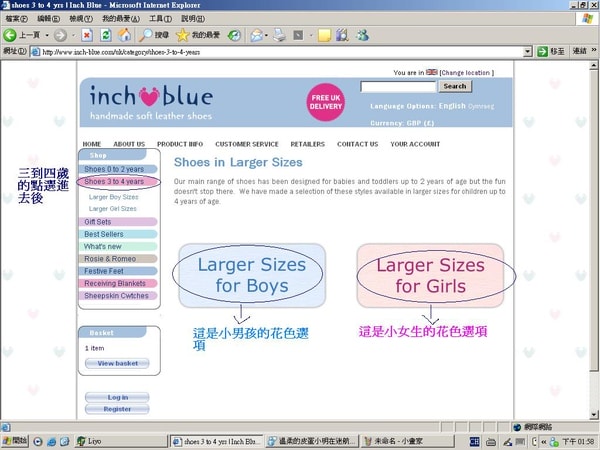Click the Change location link
The width and height of the screenshot is (600, 450).
click(466, 73)
